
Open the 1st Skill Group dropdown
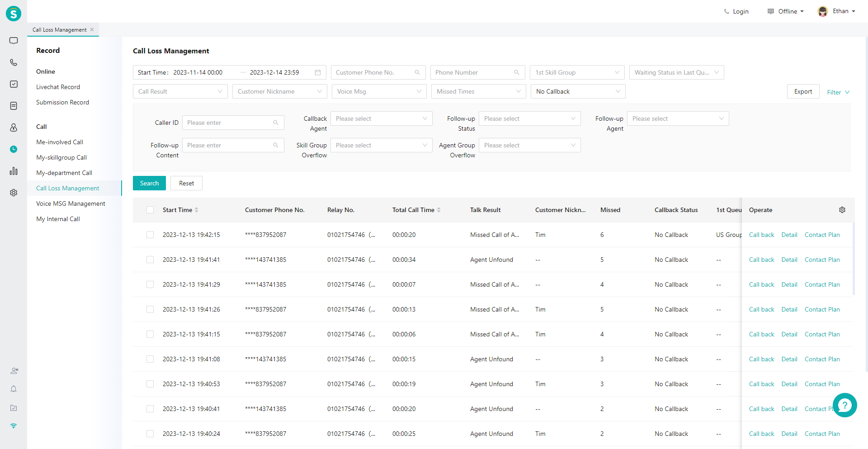point(577,72)
